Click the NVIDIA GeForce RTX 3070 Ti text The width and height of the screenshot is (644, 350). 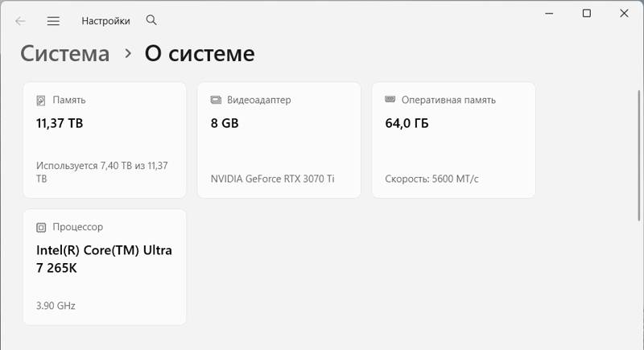[x=272, y=179]
